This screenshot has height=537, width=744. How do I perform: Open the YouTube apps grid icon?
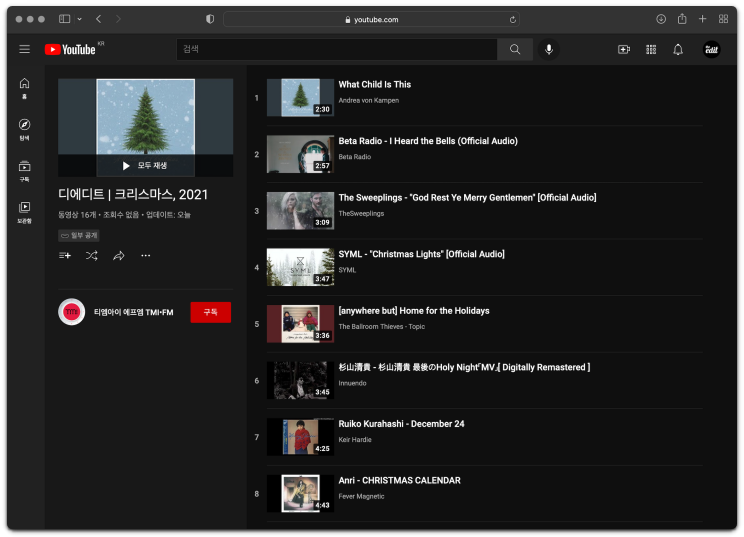651,49
